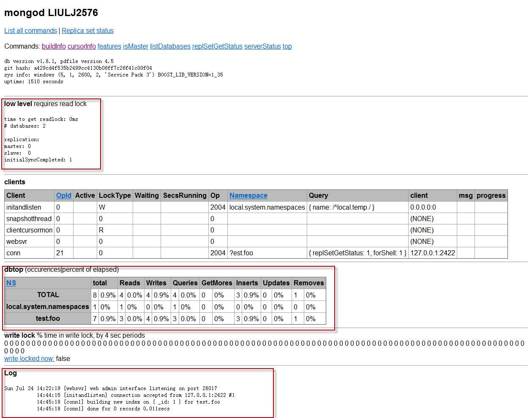
Task: Click the Namespace column header link
Action: pos(248,195)
